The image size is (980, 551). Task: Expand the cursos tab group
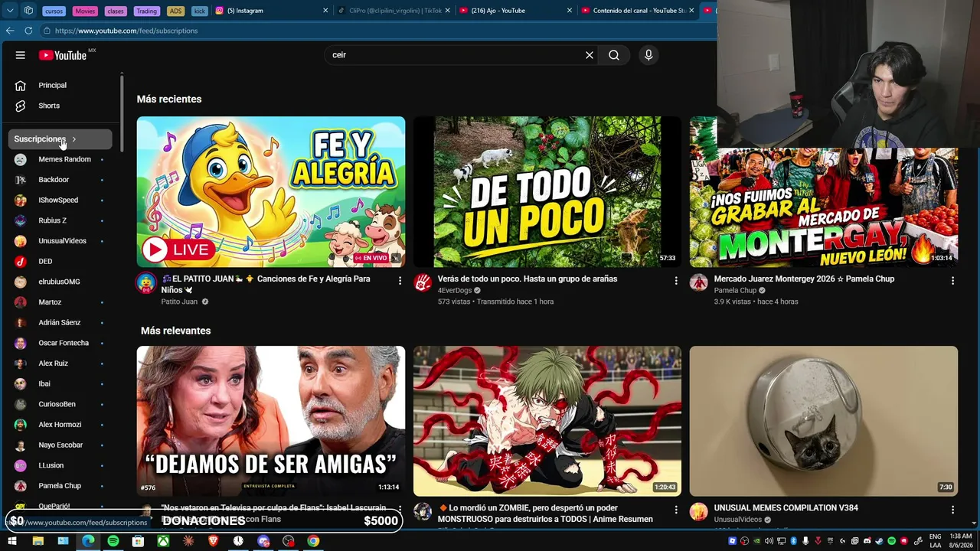54,11
